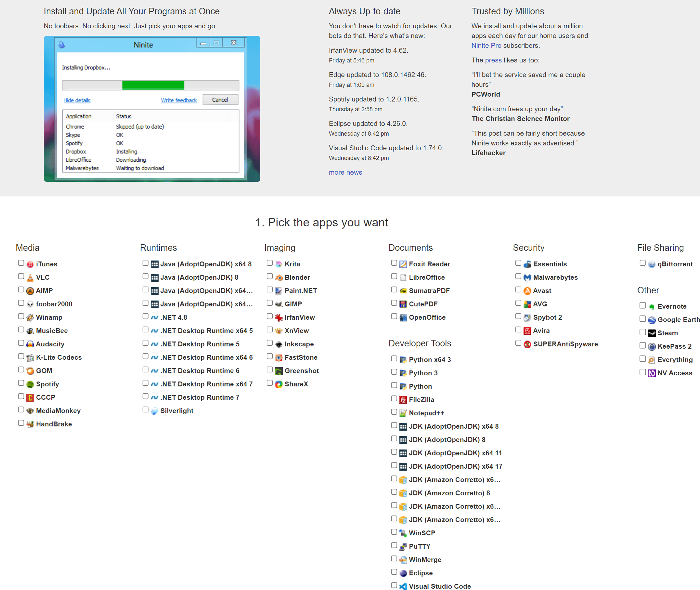This screenshot has height=590, width=700.
Task: Click the Greenshot label
Action: click(x=301, y=371)
